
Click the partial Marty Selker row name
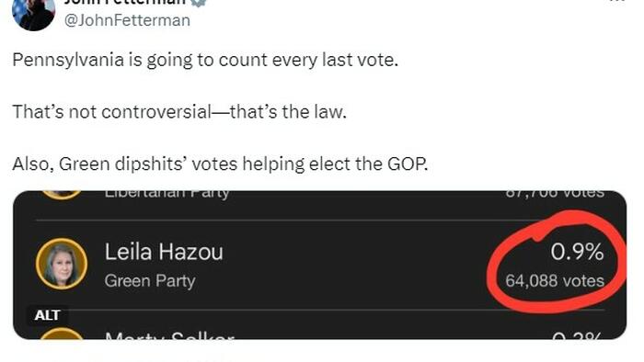(x=169, y=335)
